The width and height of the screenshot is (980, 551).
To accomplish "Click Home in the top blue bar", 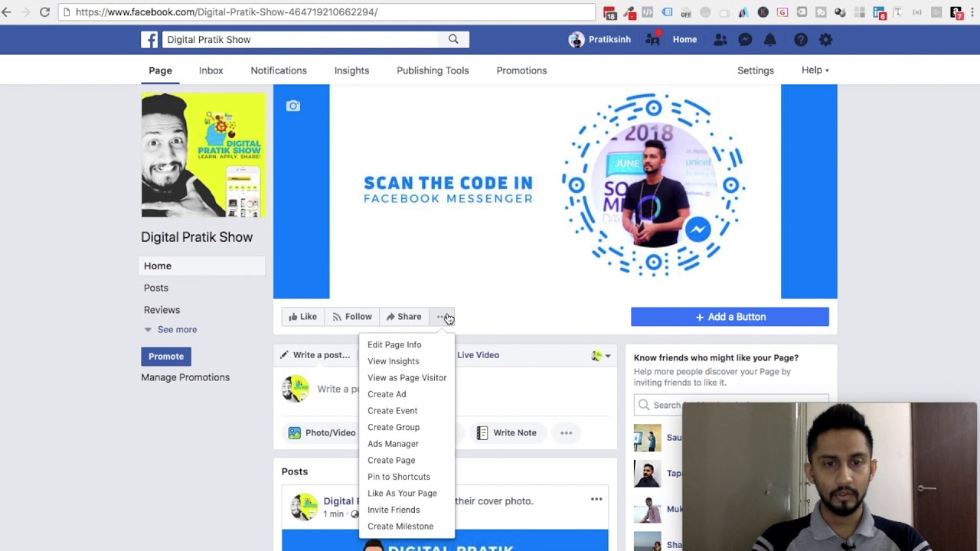I will click(x=684, y=40).
